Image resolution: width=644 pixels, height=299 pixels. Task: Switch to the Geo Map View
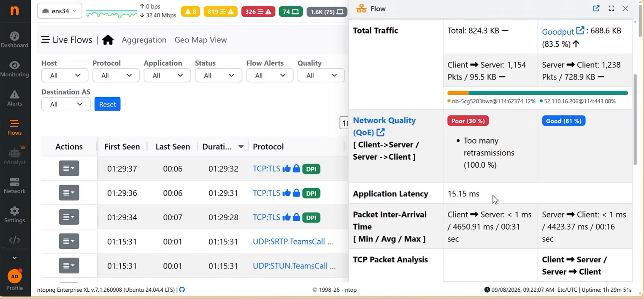201,40
